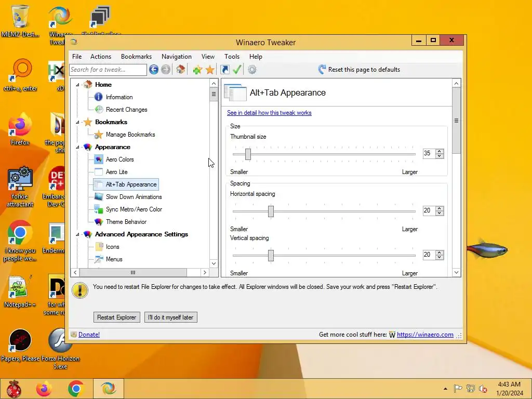Select Menus tree item
532x399 pixels.
114,259
